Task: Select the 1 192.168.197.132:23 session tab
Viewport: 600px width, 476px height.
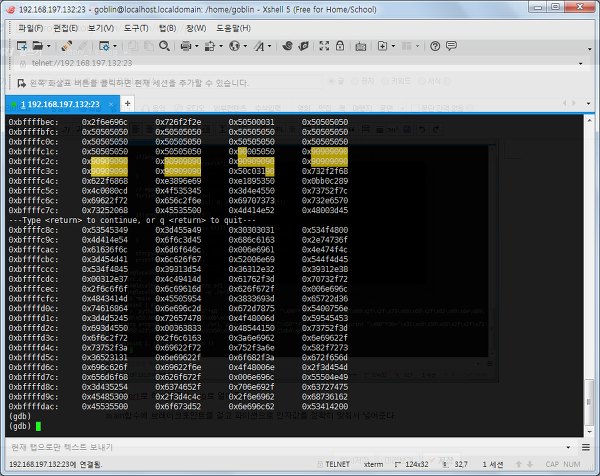Action: coord(62,104)
